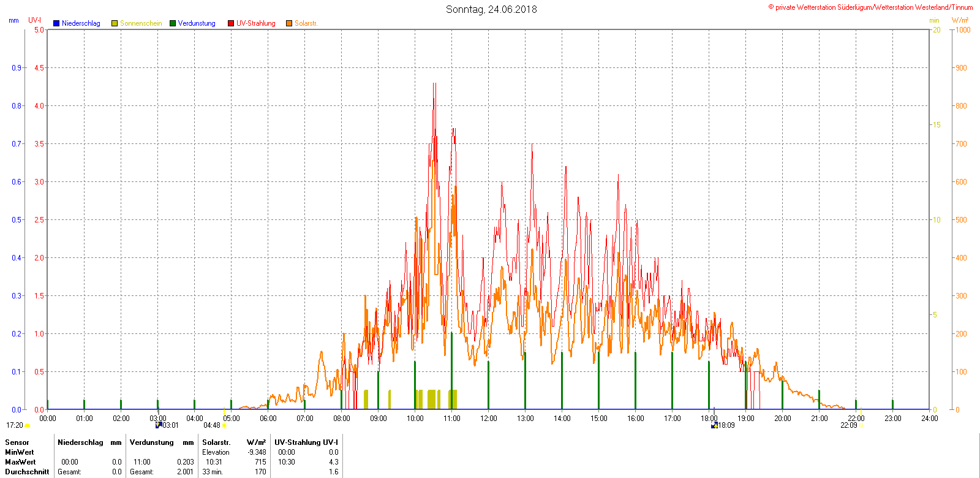Click the red UV-Strahlung legend swatch

(231, 23)
